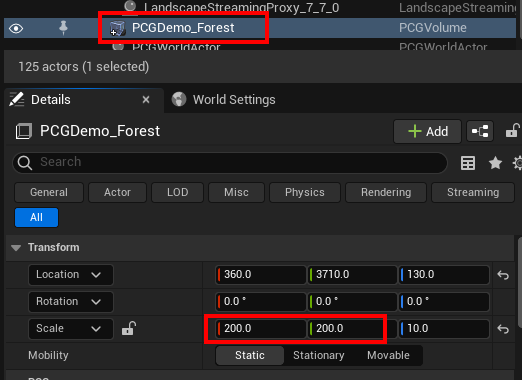The image size is (522, 380).
Task: Click the pin icon on PCGDemo_Forest row
Action: [63, 28]
